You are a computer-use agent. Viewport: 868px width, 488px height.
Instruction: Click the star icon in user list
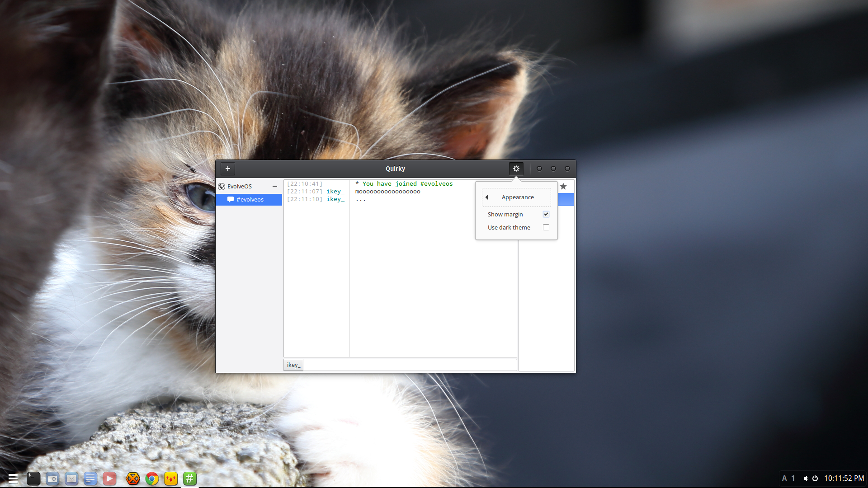563,186
